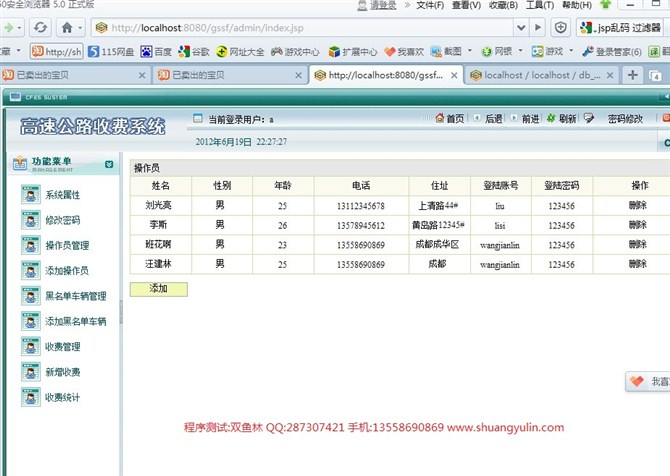
Task: Click the jsp乱码 过滤器 search box
Action: pyautogui.click(x=622, y=28)
